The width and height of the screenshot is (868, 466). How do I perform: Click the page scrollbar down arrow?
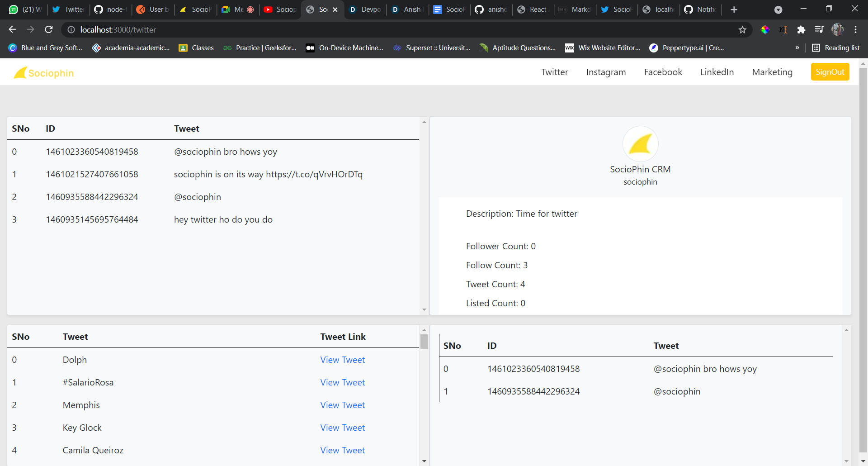click(x=863, y=461)
